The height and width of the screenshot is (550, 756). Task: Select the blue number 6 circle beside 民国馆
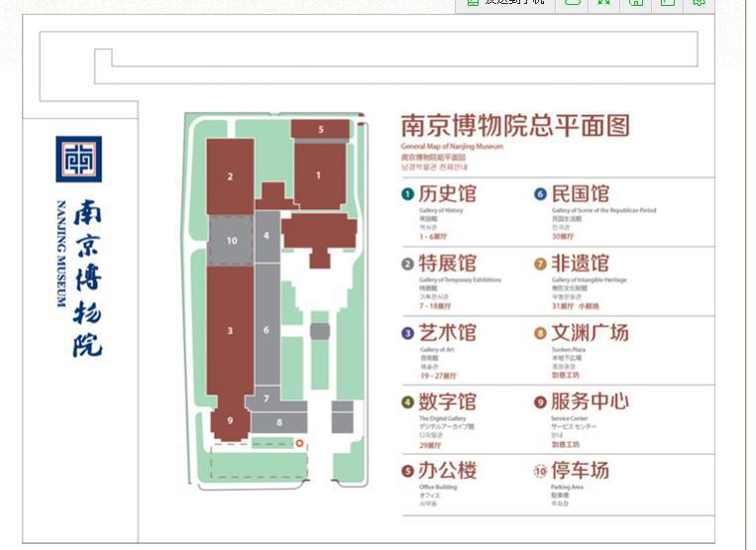540,194
